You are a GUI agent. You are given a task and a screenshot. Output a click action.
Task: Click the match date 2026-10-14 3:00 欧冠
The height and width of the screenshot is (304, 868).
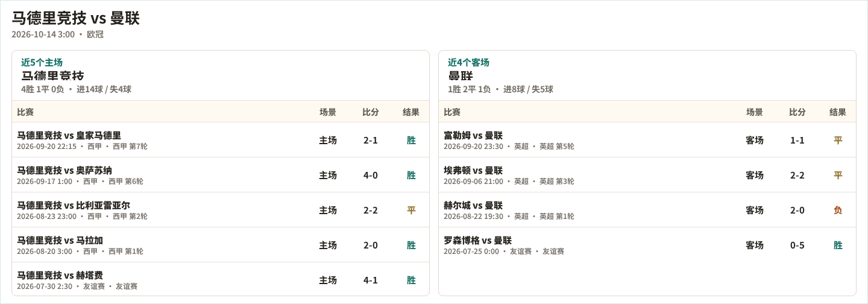(58, 34)
